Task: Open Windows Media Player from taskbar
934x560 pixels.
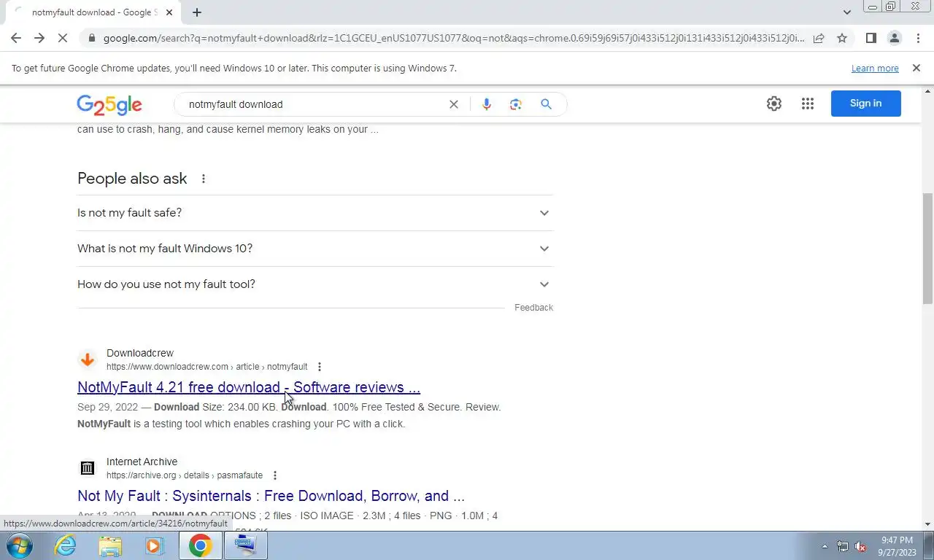Action: click(x=155, y=545)
